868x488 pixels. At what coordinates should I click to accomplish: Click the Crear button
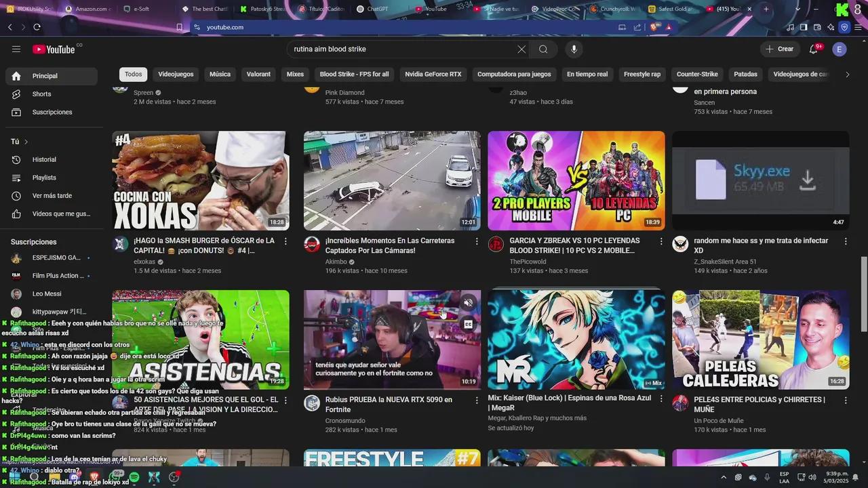coord(779,49)
